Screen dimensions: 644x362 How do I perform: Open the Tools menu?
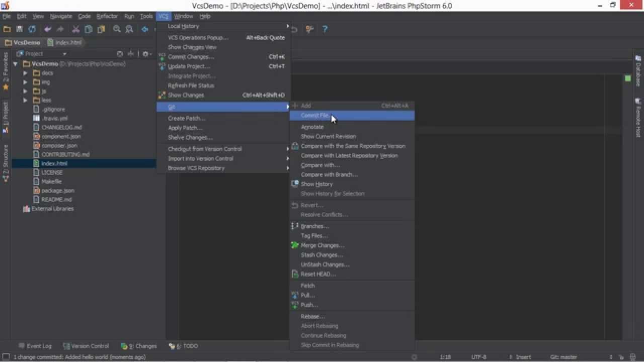146,16
